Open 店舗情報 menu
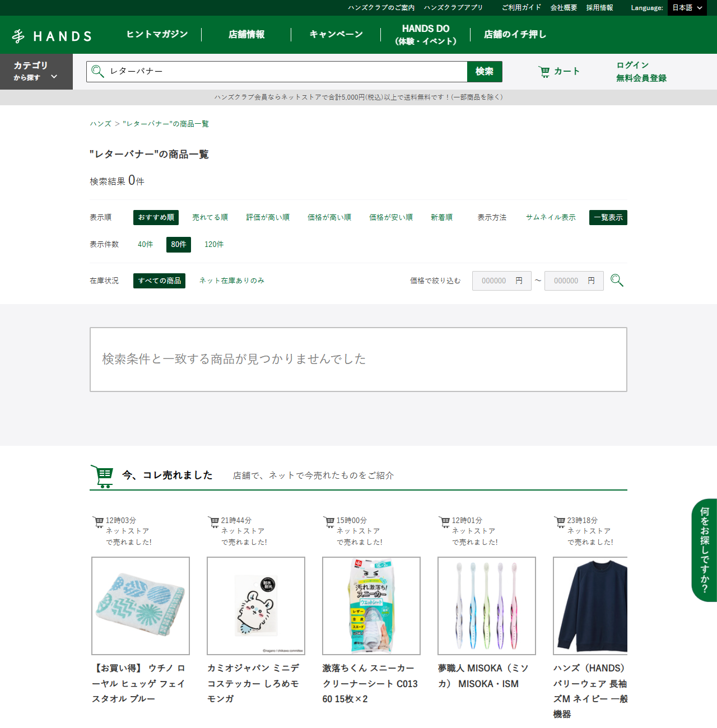This screenshot has height=728, width=717. click(x=246, y=34)
